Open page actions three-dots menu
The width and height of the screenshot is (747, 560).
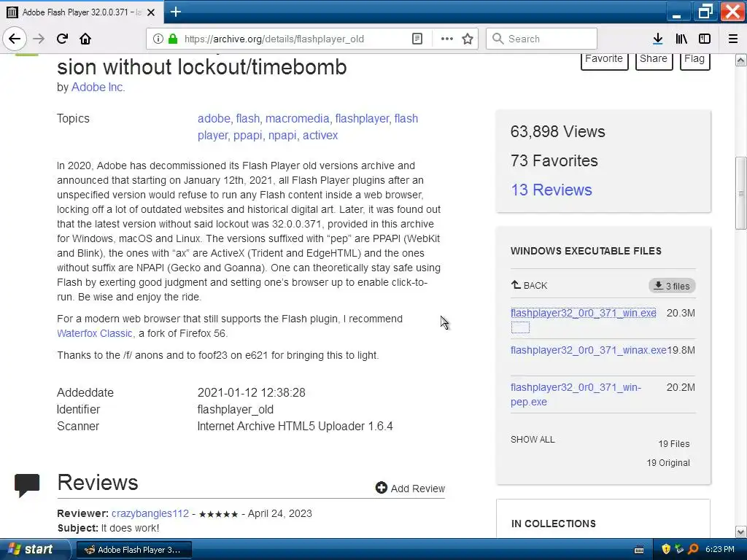point(447,39)
